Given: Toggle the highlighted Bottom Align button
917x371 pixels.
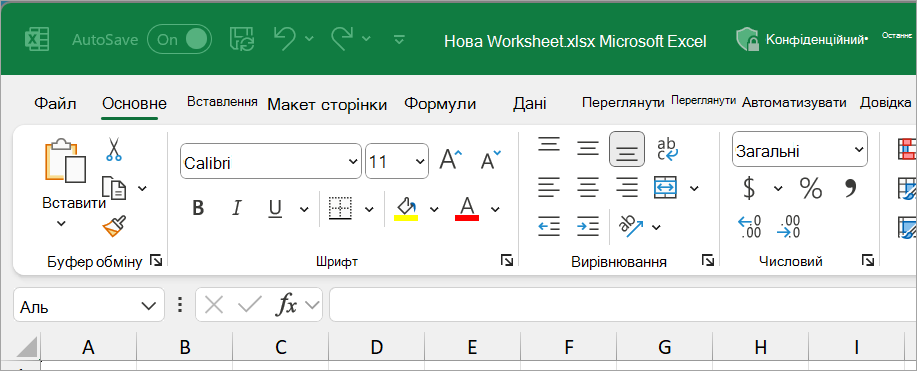Looking at the screenshot, I should click(627, 149).
